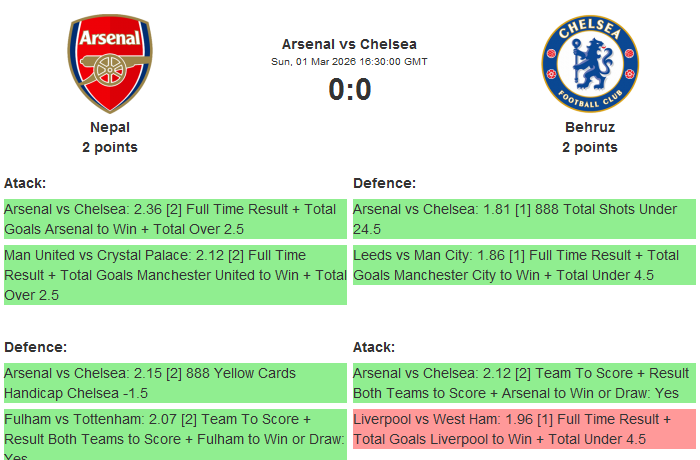Image resolution: width=700 pixels, height=460 pixels.
Task: Click the Chelsea club crest
Action: 589,63
